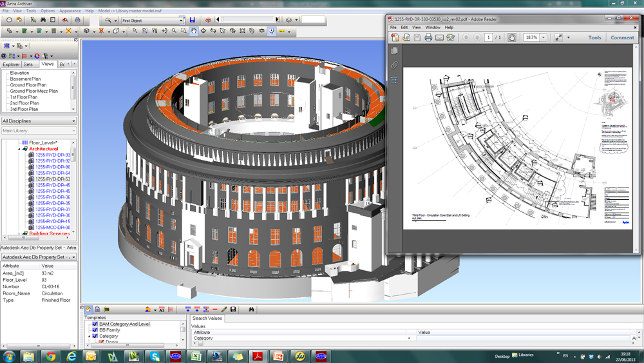This screenshot has height=363, width=644.
Task: Open the Tools menu in Artra Archiver
Action: [x=31, y=11]
